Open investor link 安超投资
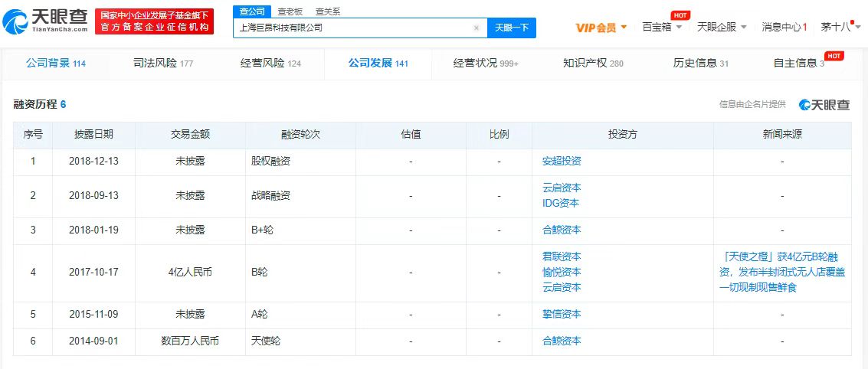This screenshot has width=868, height=369. pyautogui.click(x=562, y=162)
